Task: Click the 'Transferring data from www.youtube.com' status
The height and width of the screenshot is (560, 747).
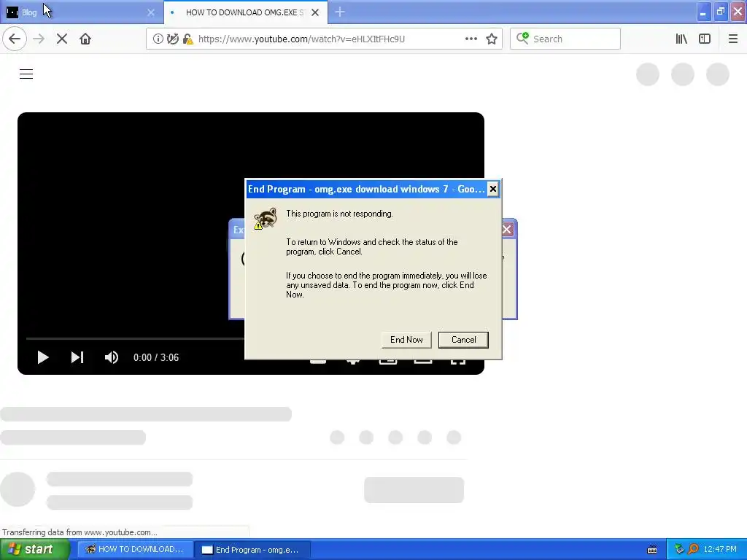Action: pyautogui.click(x=80, y=532)
